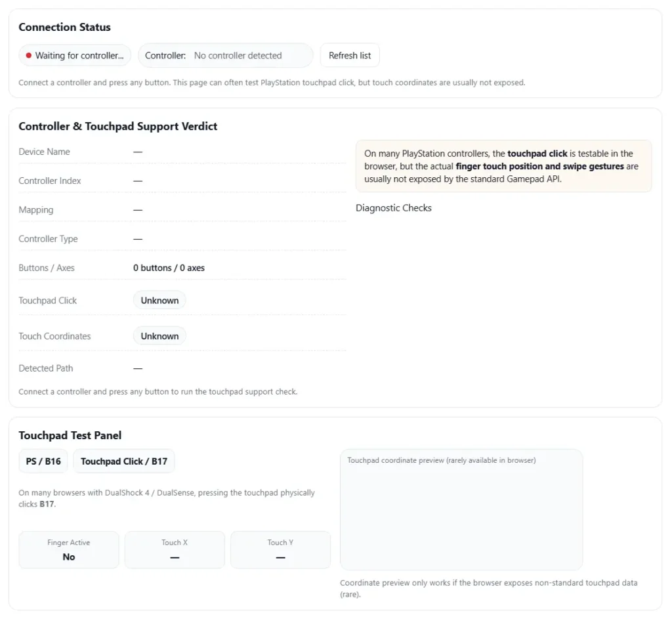The width and height of the screenshot is (672, 617).
Task: Click the Touchpad Click Unknown badge
Action: [x=159, y=301]
